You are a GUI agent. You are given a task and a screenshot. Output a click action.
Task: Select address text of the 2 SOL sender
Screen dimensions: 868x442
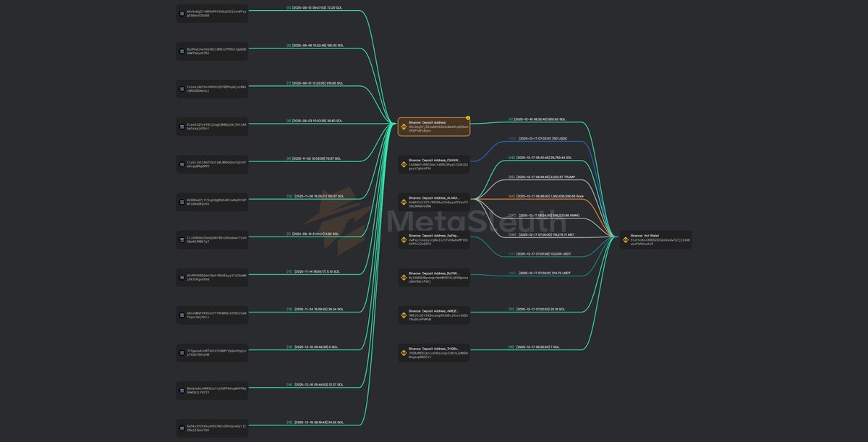coord(216,352)
